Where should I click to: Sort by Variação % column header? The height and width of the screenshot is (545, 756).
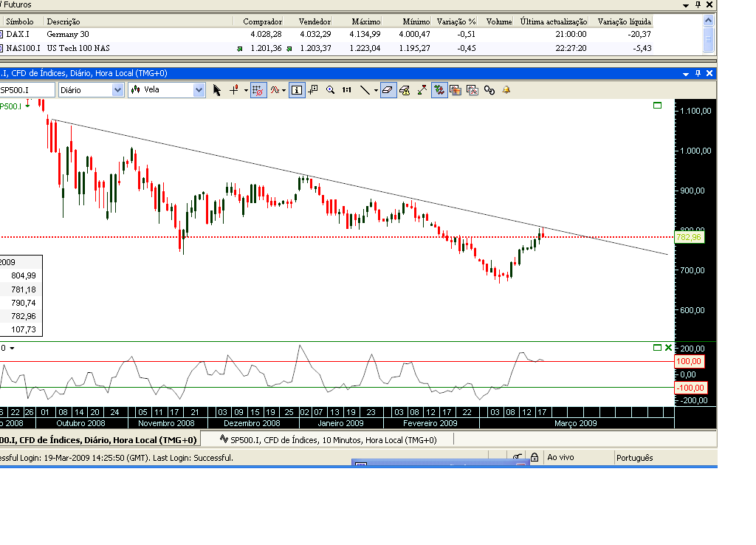[x=456, y=21]
